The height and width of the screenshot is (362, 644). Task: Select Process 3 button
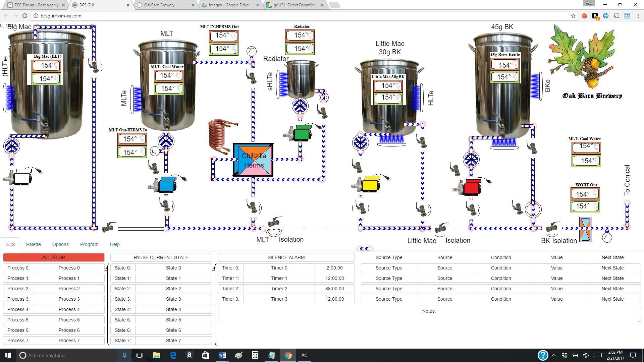[x=69, y=299]
